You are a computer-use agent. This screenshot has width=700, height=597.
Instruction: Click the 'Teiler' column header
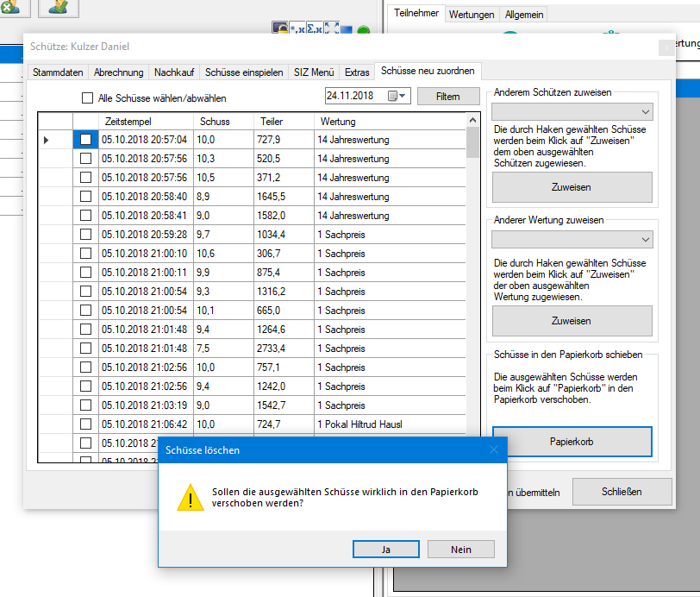click(272, 122)
